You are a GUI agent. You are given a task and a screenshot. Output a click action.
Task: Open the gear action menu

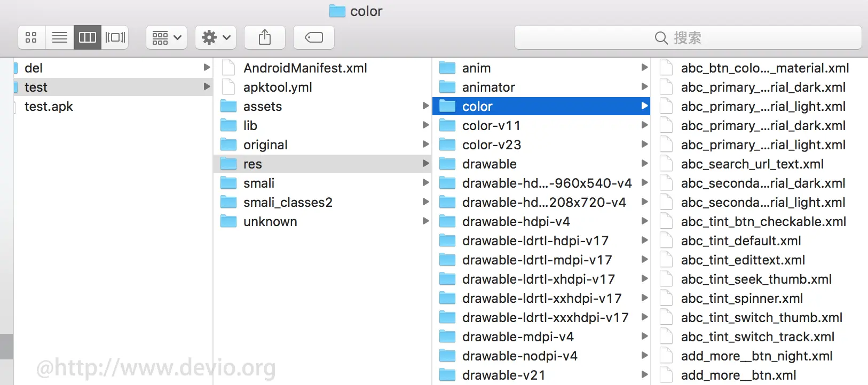(x=216, y=37)
